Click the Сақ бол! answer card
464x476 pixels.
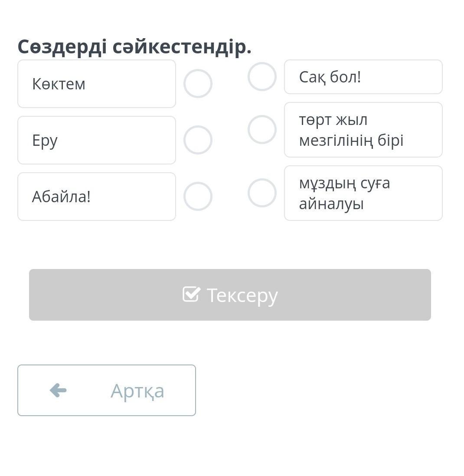363,77
